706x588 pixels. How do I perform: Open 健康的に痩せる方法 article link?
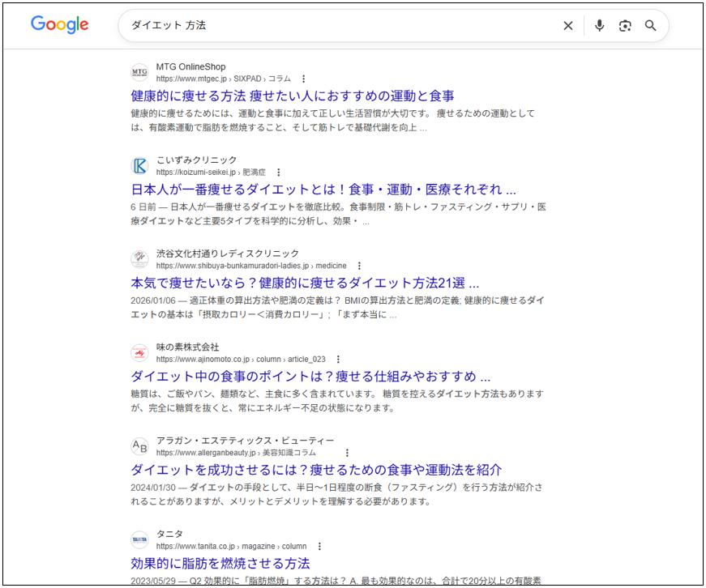click(x=293, y=96)
